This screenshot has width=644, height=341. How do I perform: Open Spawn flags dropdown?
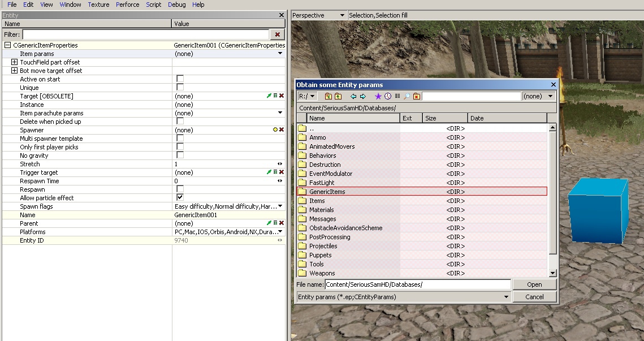tap(280, 206)
